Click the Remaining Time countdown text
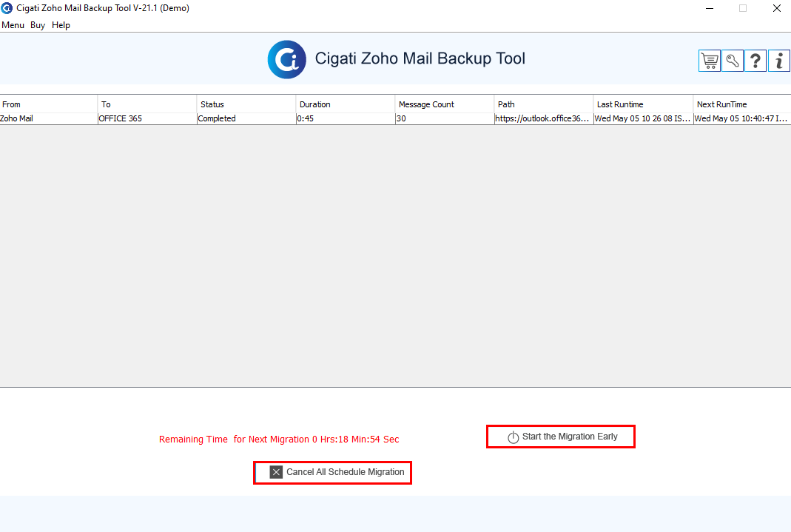This screenshot has height=532, width=791. coord(279,440)
